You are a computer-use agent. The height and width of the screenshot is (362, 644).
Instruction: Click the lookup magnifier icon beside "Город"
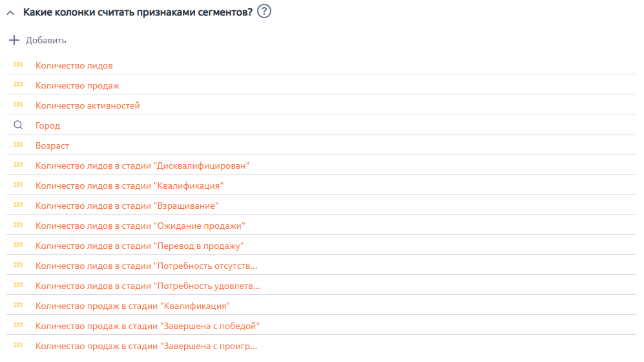click(x=18, y=125)
